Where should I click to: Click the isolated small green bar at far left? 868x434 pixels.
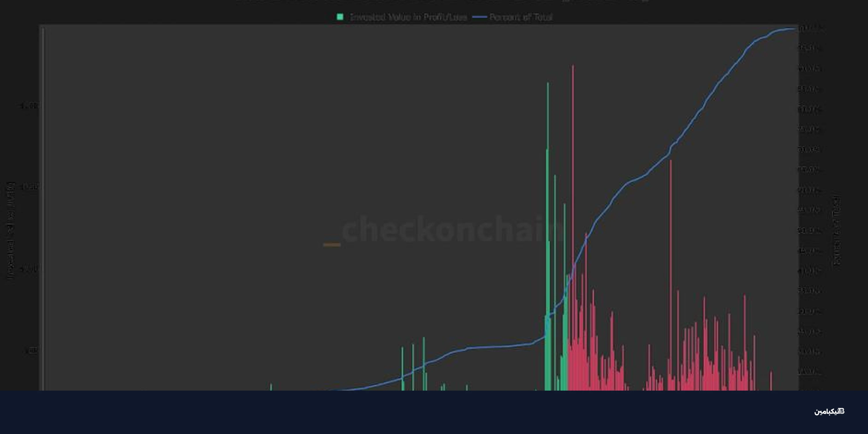(x=271, y=387)
